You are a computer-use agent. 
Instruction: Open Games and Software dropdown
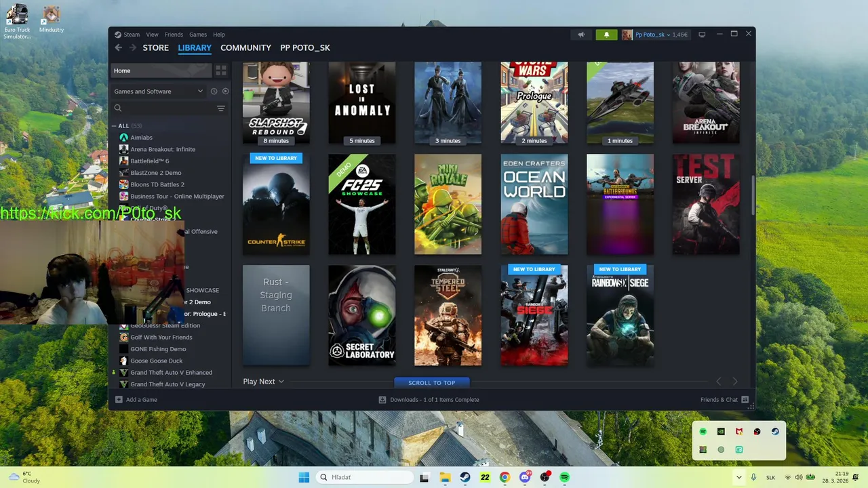coord(159,91)
